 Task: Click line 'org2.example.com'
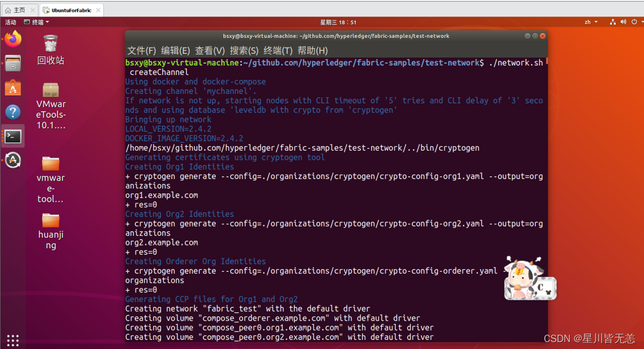coord(161,242)
